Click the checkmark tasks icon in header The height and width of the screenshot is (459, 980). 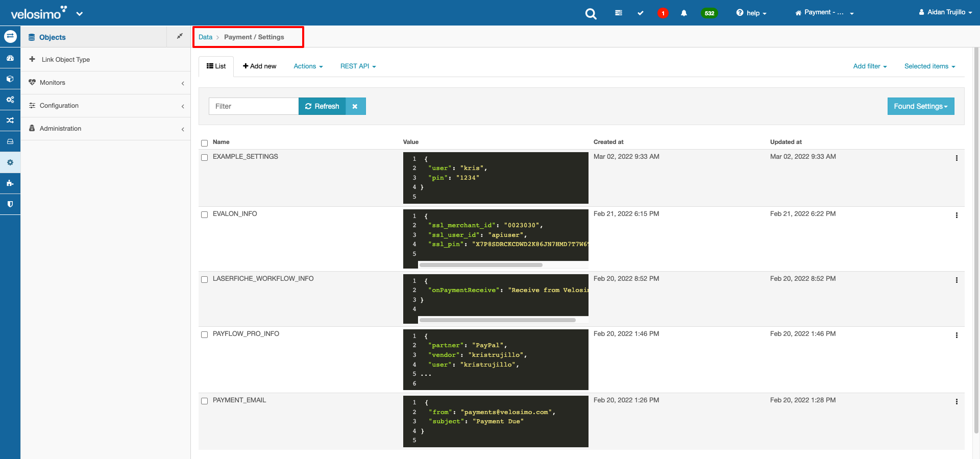(x=641, y=13)
